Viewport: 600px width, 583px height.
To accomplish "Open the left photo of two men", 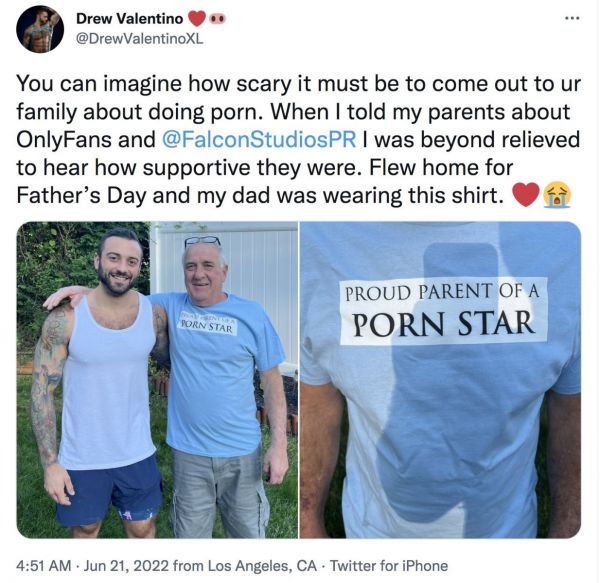I will click(157, 379).
